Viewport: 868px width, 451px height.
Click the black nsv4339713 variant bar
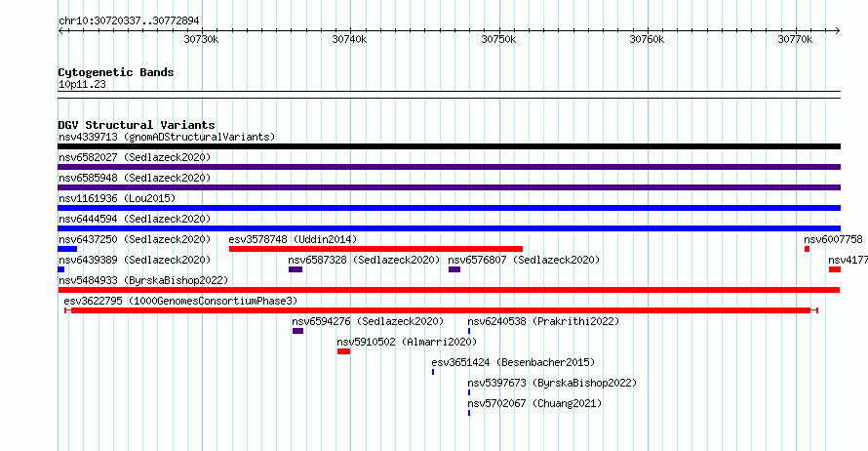click(x=449, y=146)
